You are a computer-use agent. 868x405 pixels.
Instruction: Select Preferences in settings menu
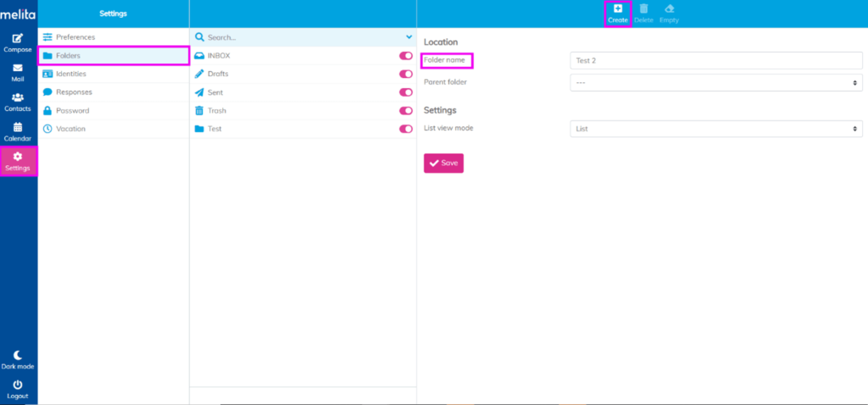pos(75,37)
